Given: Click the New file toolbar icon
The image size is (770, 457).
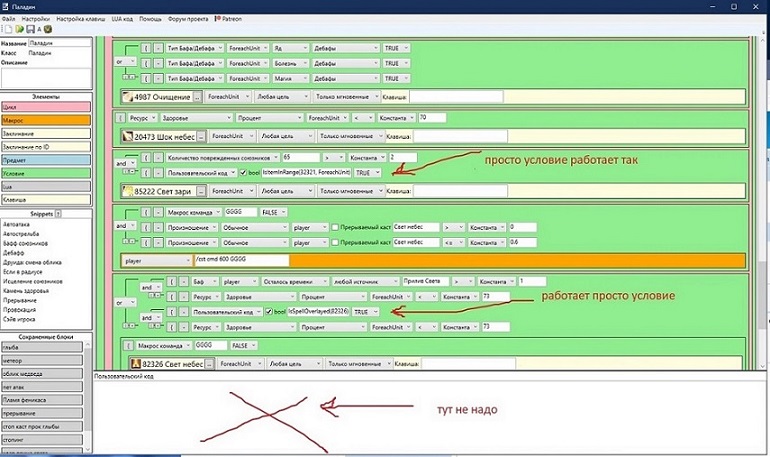Looking at the screenshot, I should click(6, 29).
